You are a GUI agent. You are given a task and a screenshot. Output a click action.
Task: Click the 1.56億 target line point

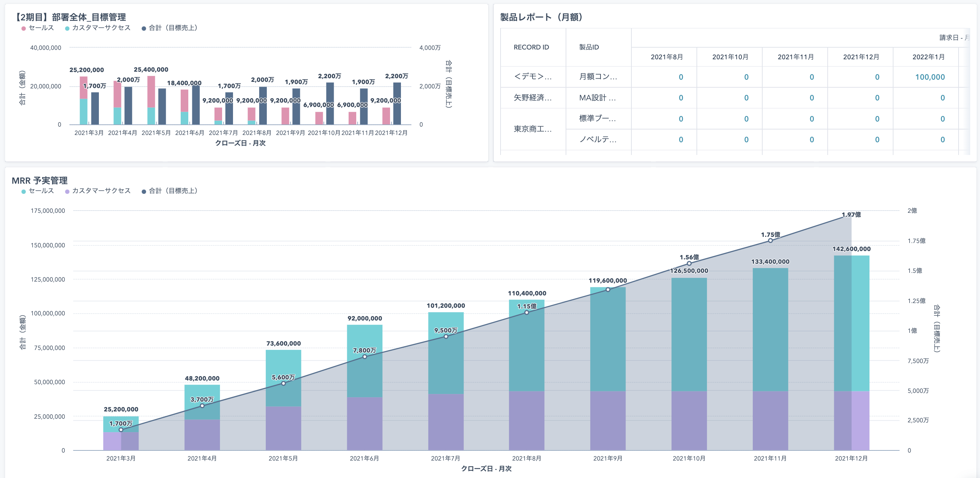pyautogui.click(x=689, y=263)
